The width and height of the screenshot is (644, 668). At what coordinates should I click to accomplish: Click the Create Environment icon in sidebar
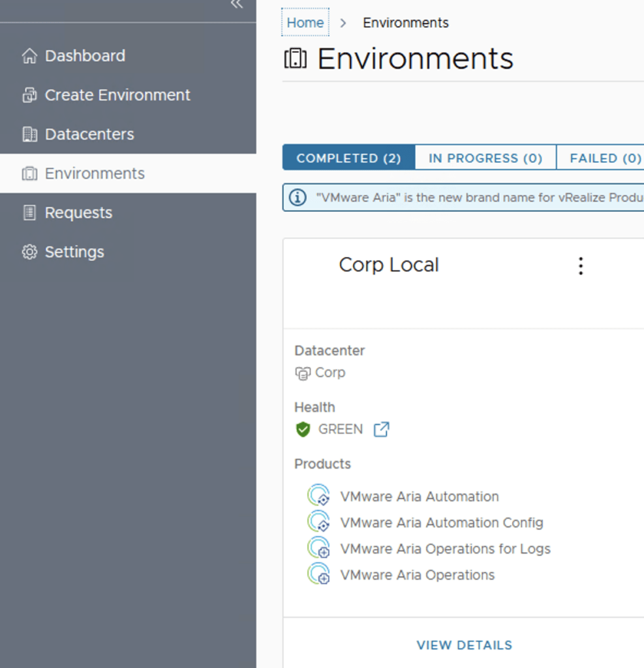(29, 95)
